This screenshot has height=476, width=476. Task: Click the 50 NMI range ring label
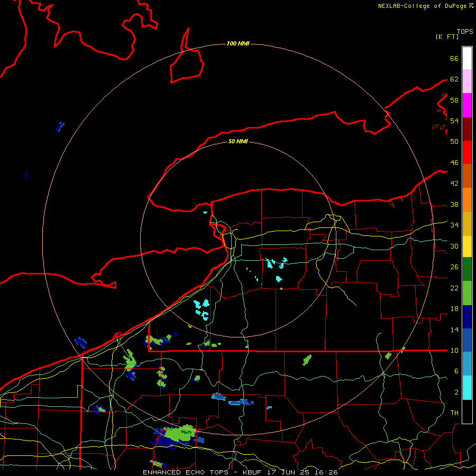coord(238,141)
